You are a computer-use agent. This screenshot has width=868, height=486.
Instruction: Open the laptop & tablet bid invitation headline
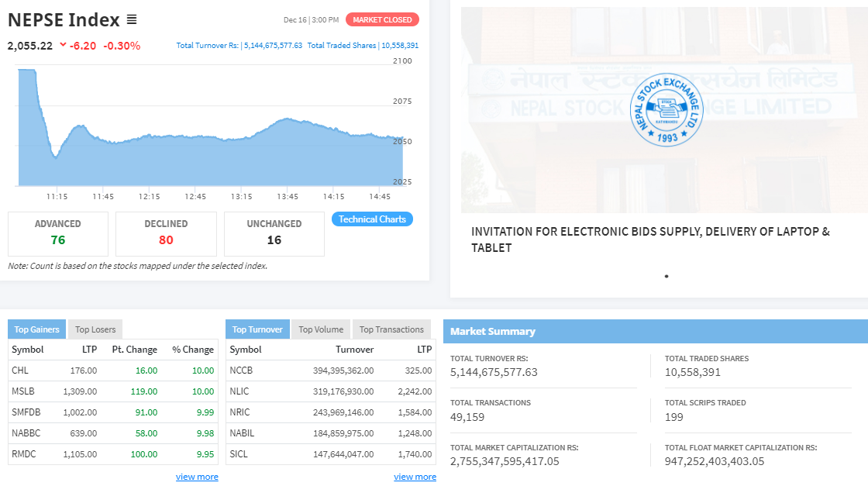coord(650,240)
